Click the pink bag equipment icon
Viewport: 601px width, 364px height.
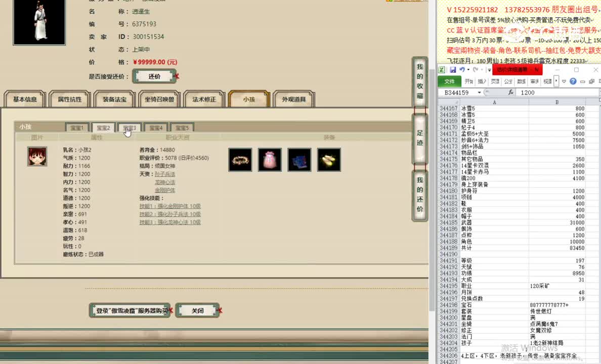[x=270, y=159]
